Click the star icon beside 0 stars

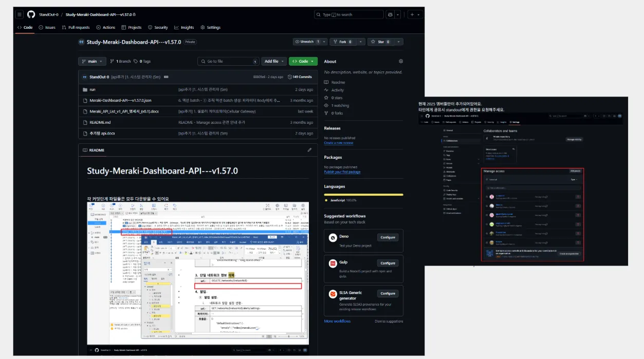(x=326, y=98)
